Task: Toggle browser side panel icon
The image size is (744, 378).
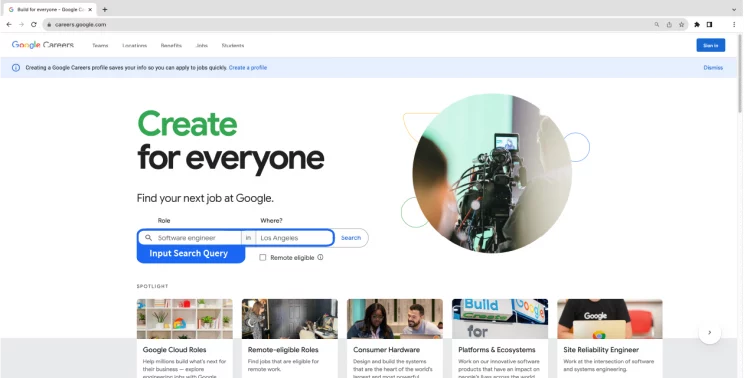Action: click(709, 25)
